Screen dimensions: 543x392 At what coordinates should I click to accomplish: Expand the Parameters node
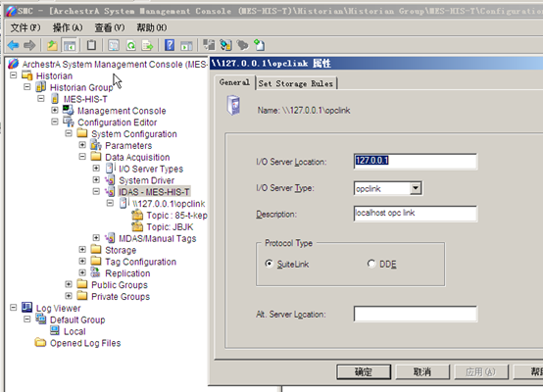click(x=82, y=145)
